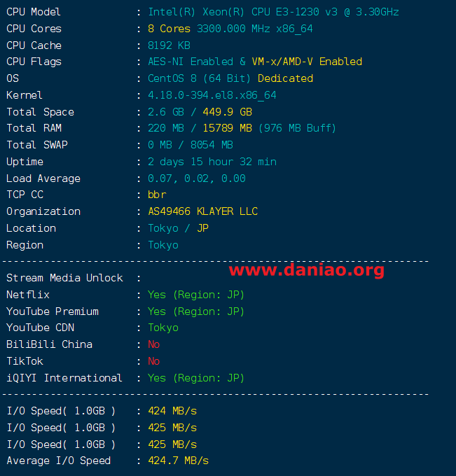Select the CentOS 8 (64 Bit) text

coord(199,78)
